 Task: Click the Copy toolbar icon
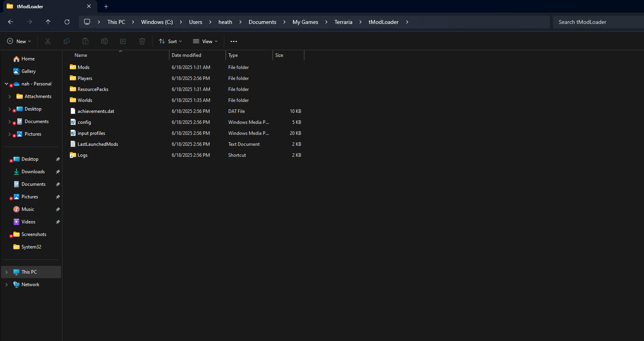67,41
